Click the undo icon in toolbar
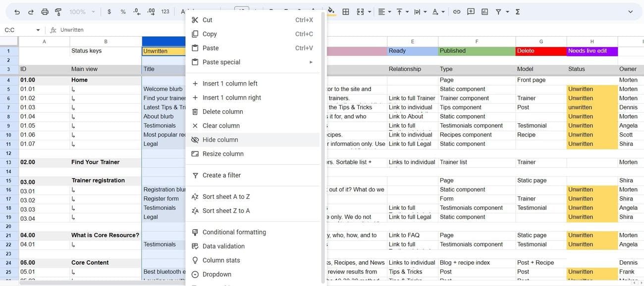The width and height of the screenshot is (644, 286). tap(17, 12)
